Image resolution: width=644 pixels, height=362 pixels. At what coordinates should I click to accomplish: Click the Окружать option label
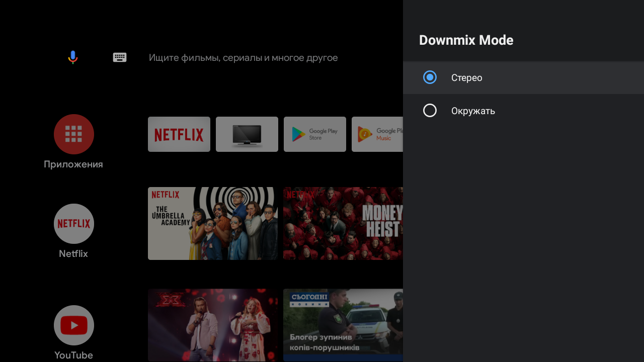(473, 111)
